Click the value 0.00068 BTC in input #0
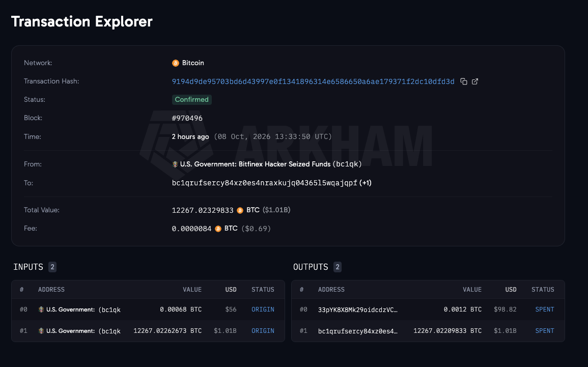 click(181, 309)
